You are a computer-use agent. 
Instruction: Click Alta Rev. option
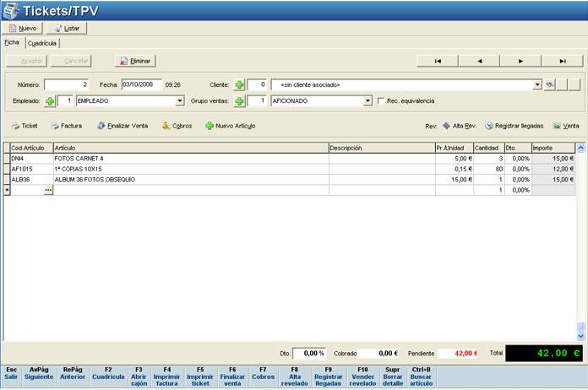(x=460, y=127)
